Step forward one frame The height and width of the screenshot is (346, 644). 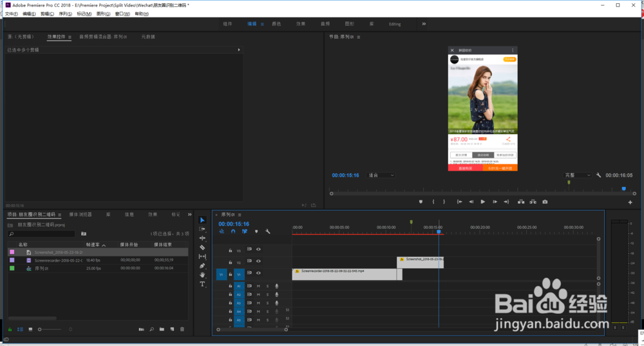[x=495, y=202]
